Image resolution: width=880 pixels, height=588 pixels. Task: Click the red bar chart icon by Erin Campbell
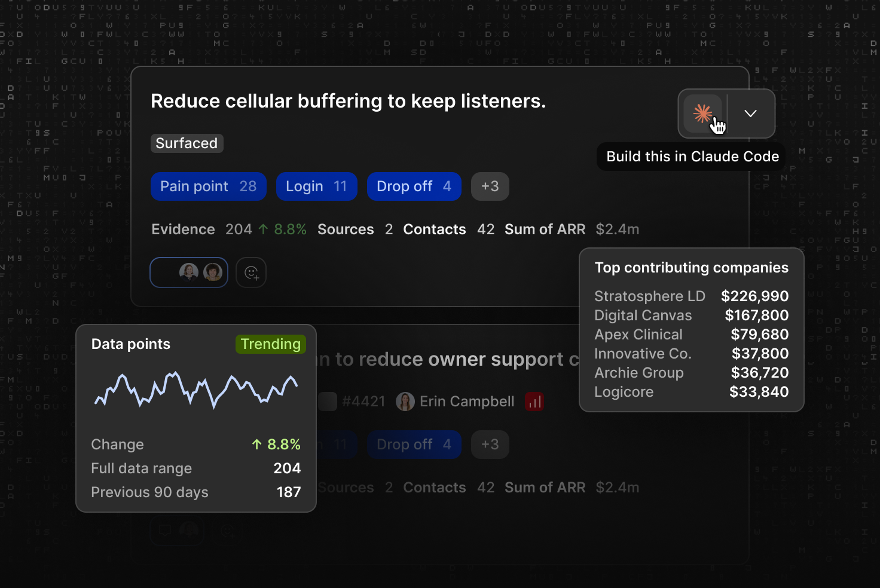pos(534,402)
